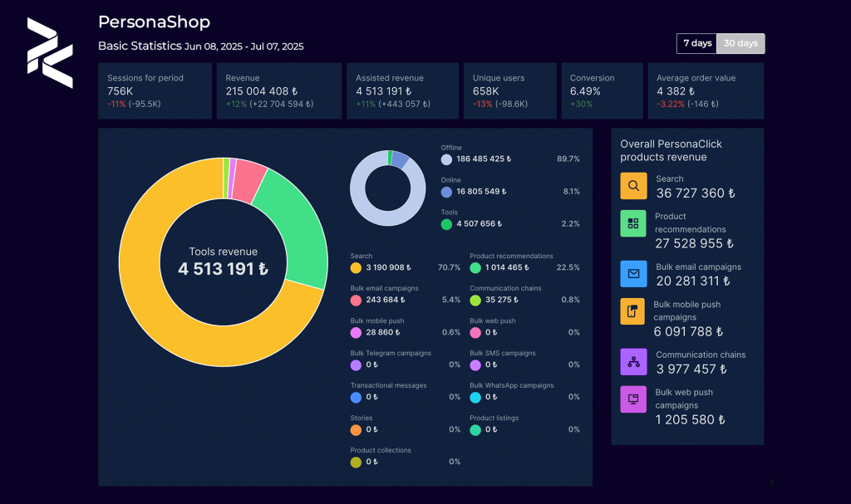Viewport: 851px width, 504px height.
Task: Click the Product recommendations grid icon
Action: pyautogui.click(x=633, y=223)
